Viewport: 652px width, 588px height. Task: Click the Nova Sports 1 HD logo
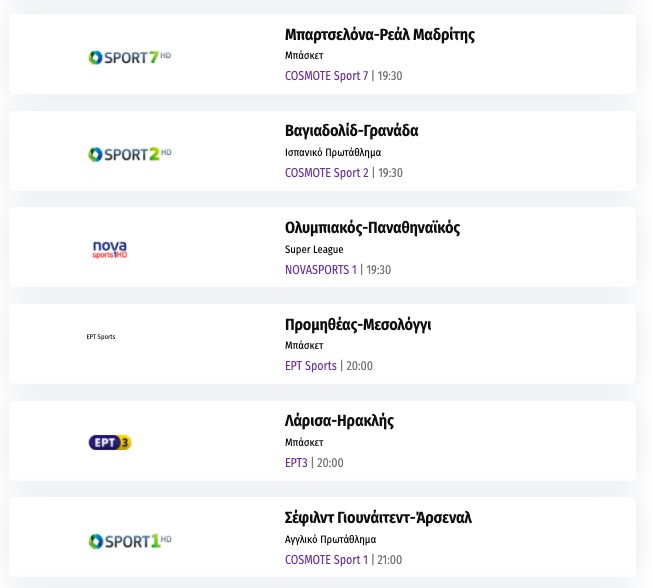pyautogui.click(x=109, y=249)
